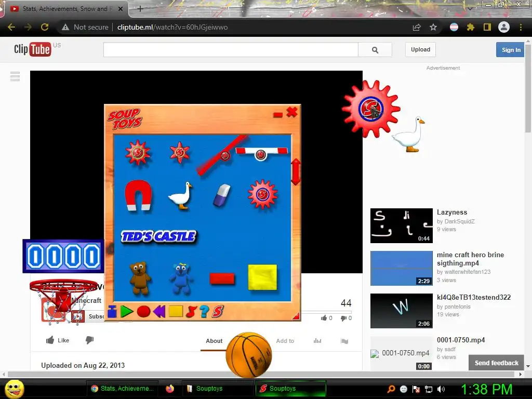Click the red resize corner of Souptoys toybox
532x399 pixels.
coord(296,316)
